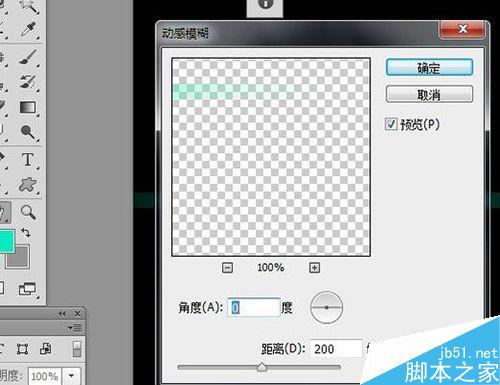Zoom in the preview with plus button
This screenshot has width=500, height=385.
click(x=314, y=267)
